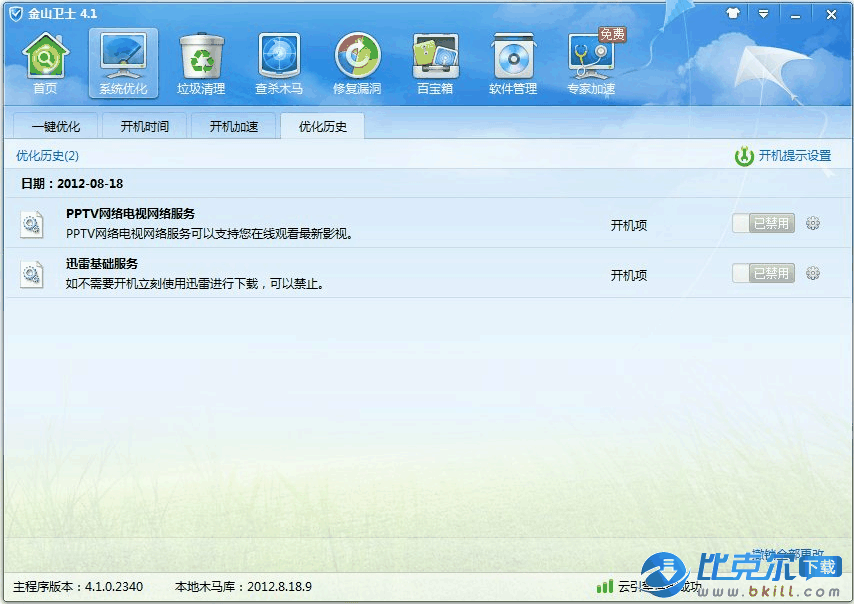Open 开机提示设置 link
The image size is (854, 604).
coord(795,156)
